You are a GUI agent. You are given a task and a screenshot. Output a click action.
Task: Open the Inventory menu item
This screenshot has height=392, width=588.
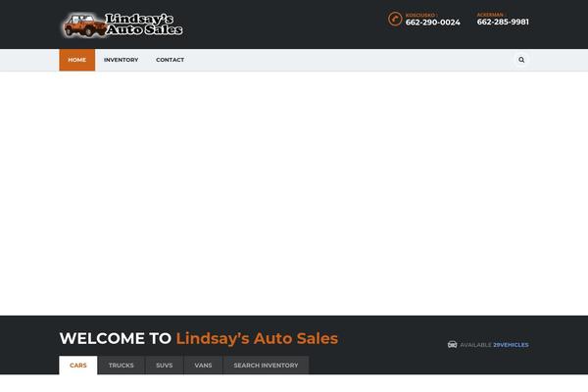[122, 60]
